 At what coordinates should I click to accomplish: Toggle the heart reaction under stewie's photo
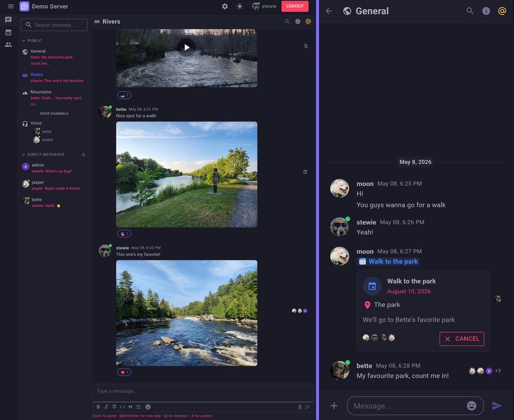click(x=124, y=372)
